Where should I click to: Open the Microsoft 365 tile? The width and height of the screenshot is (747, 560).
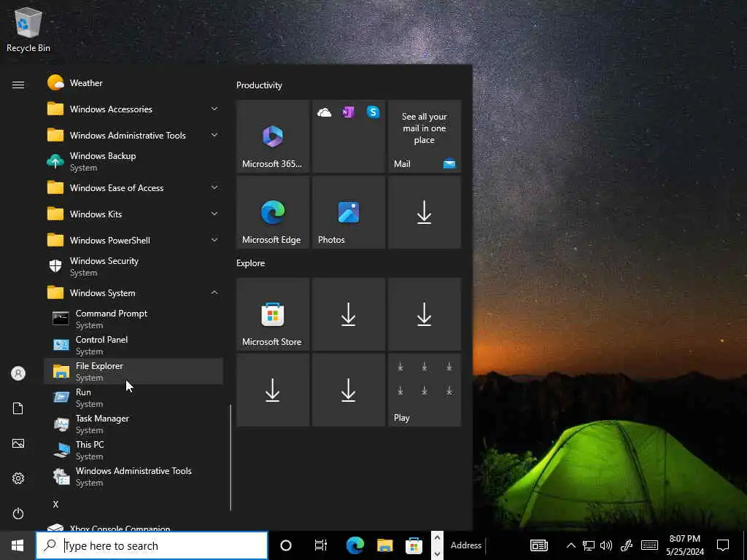coord(273,136)
